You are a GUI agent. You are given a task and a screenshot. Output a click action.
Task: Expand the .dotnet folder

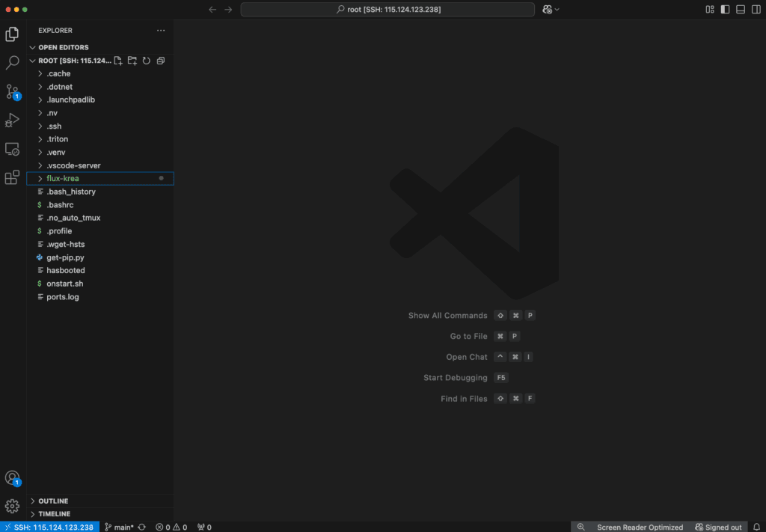100,87
